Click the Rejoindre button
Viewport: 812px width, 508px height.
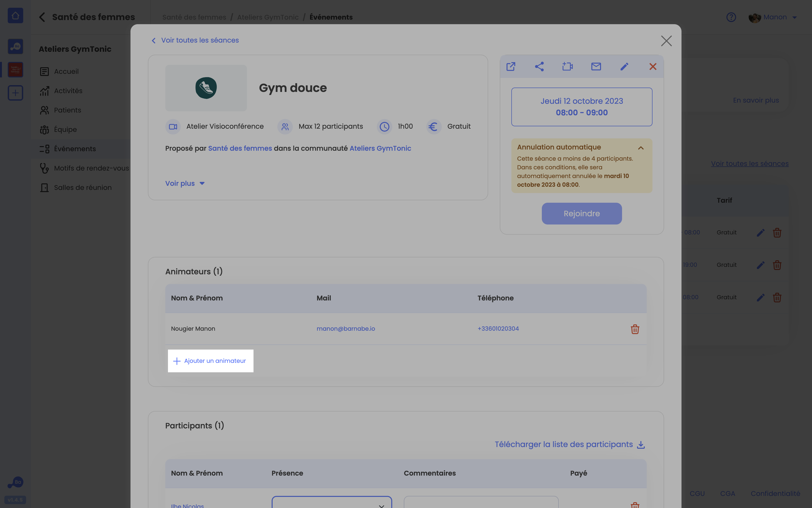(581, 214)
